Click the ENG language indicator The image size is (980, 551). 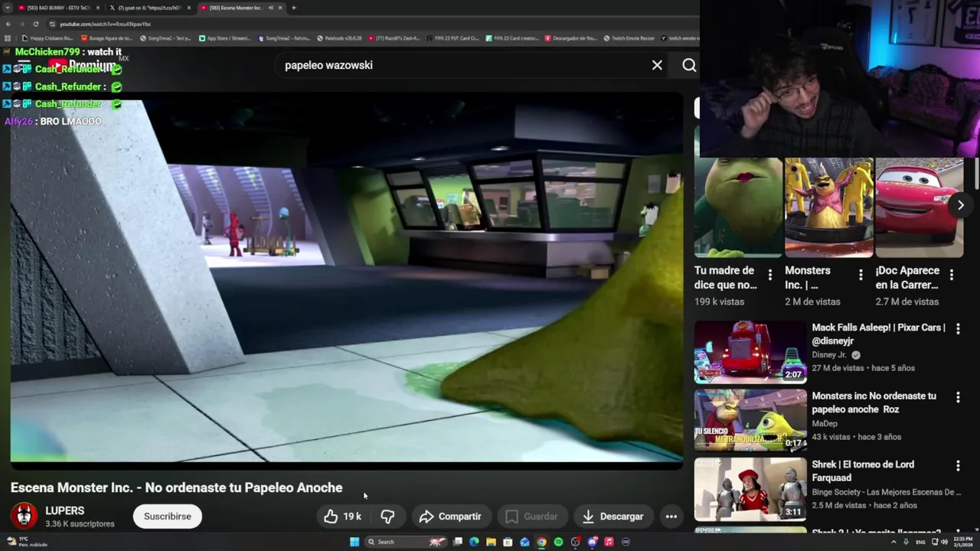coord(920,542)
